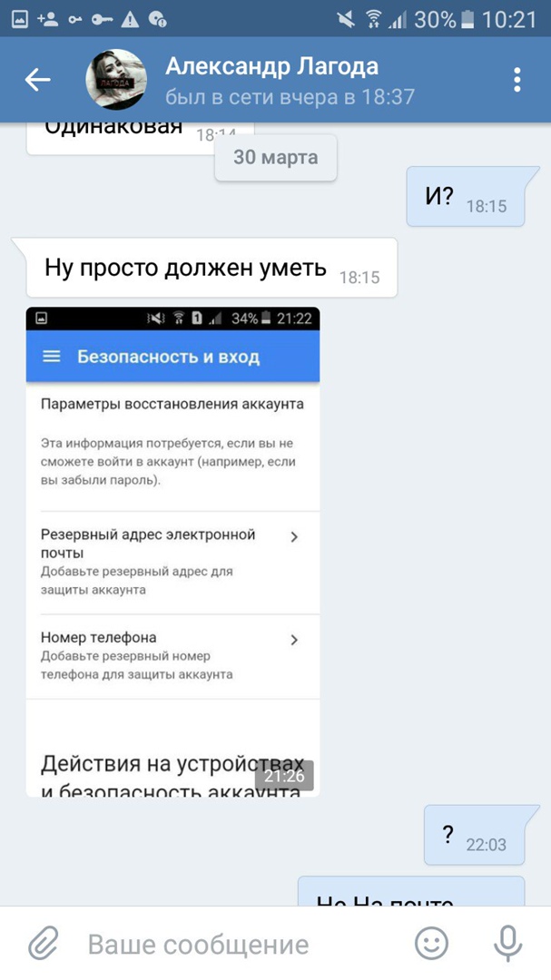Select the И? outgoing message bubble

(466, 197)
